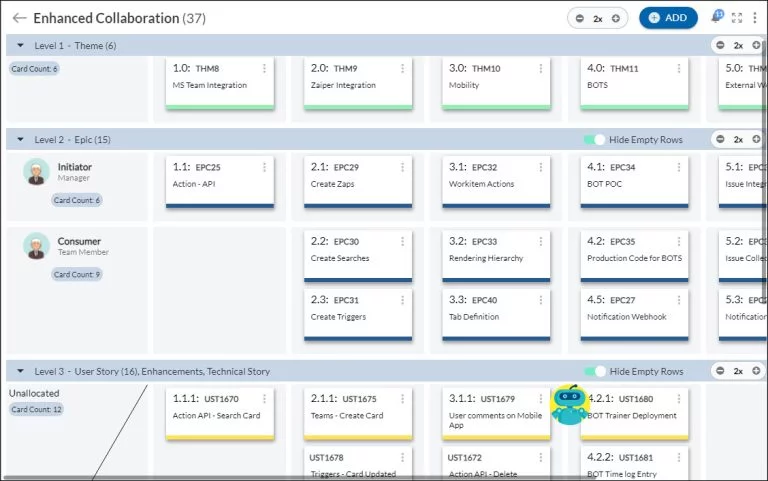This screenshot has width=768, height=481.
Task: Collapse the Level 3 User Story section
Action: pyautogui.click(x=21, y=371)
